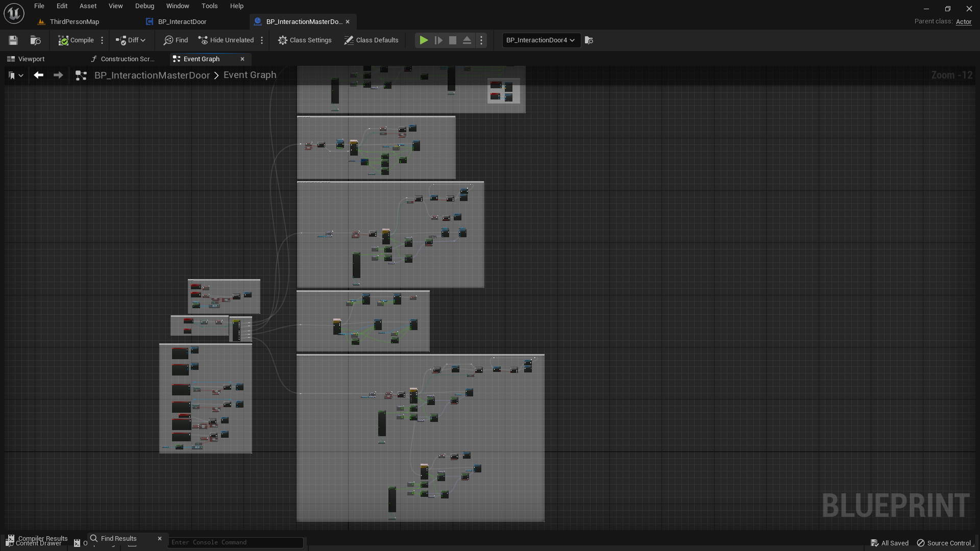Screen dimensions: 980x551
Task: Click the Enter Console Command field
Action: pyautogui.click(x=236, y=542)
